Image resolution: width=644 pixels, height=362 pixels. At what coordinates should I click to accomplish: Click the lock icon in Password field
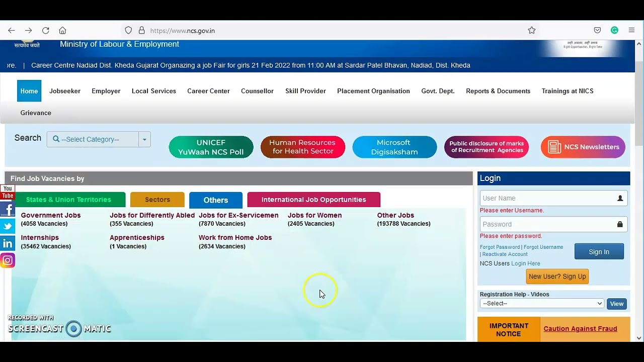tap(620, 224)
